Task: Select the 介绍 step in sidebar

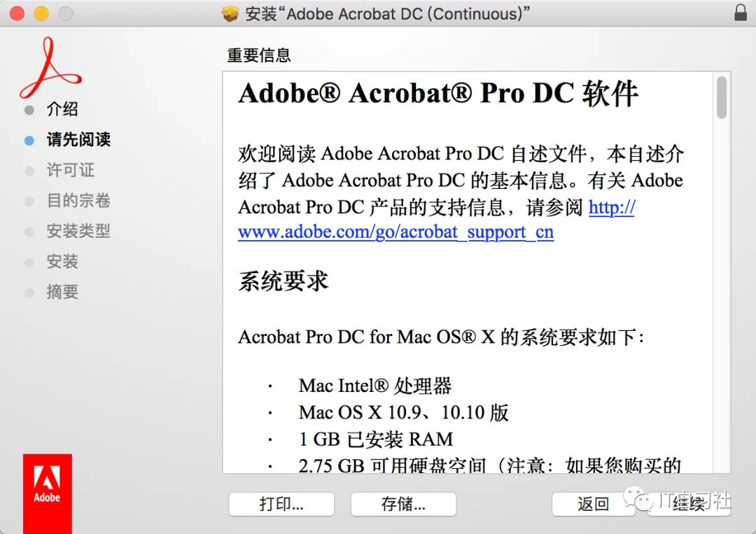Action: point(62,109)
